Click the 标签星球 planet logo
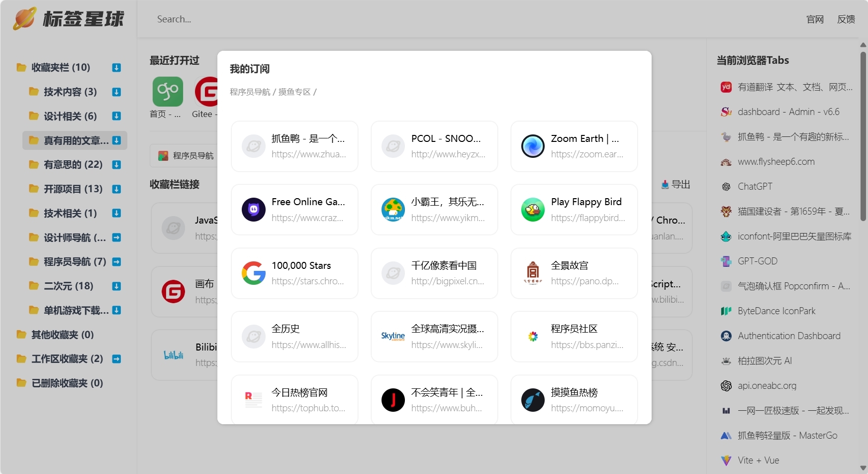 (x=24, y=19)
